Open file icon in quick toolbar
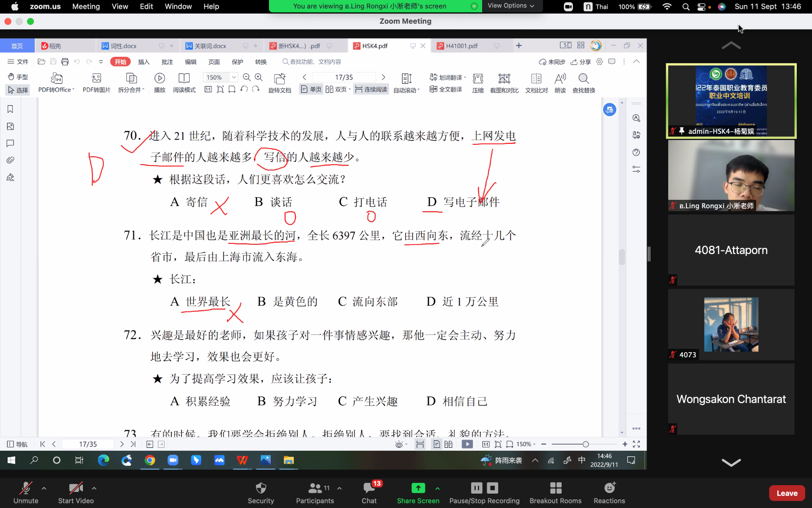This screenshot has height=508, width=812. pyautogui.click(x=41, y=62)
